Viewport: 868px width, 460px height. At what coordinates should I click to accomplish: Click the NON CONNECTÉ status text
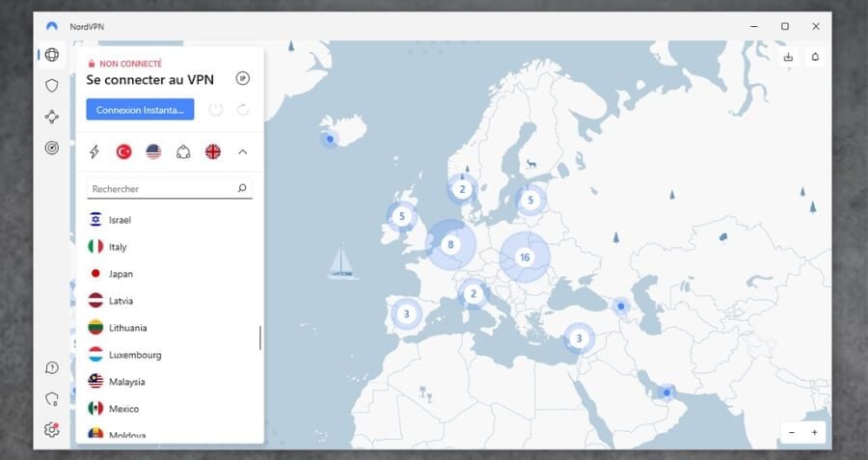pyautogui.click(x=130, y=64)
